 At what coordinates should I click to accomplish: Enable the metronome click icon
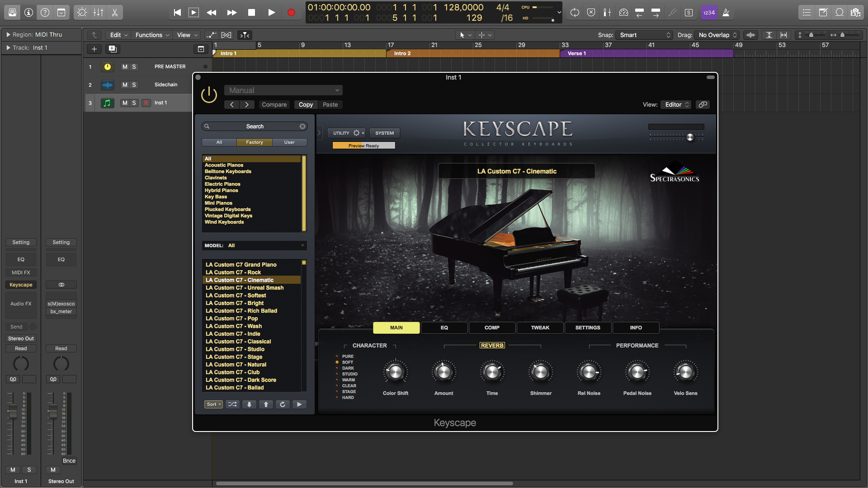726,13
